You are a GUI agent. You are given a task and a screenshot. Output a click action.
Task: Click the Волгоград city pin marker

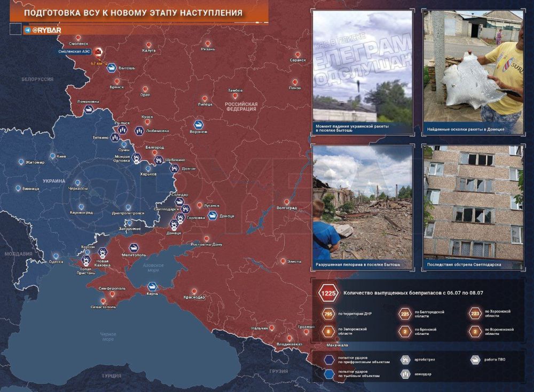tap(286, 202)
